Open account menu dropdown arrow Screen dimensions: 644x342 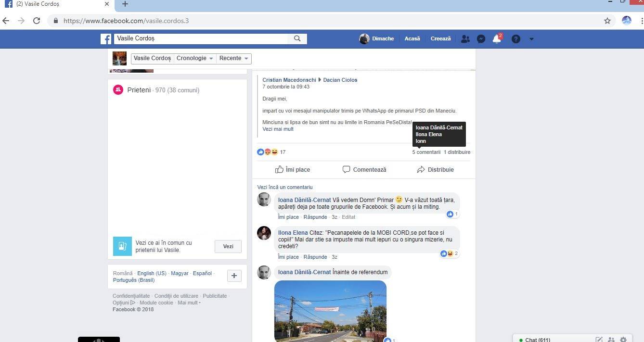(531, 39)
